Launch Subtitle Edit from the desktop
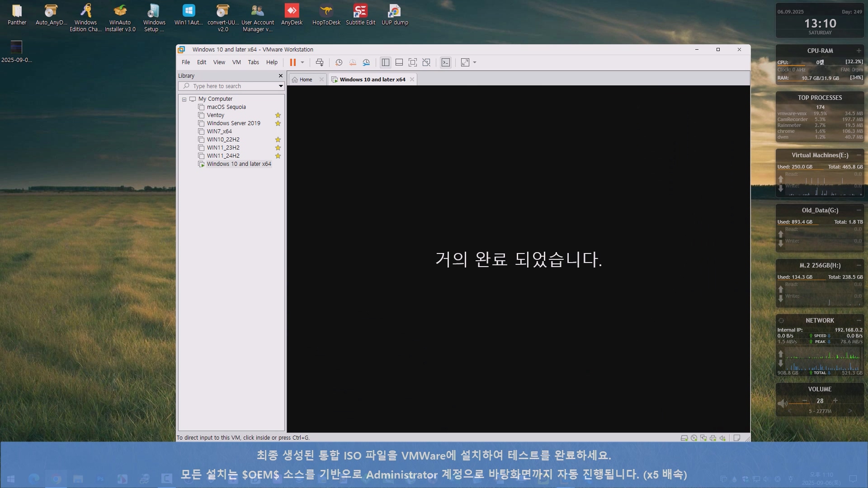The image size is (868, 488). (360, 14)
